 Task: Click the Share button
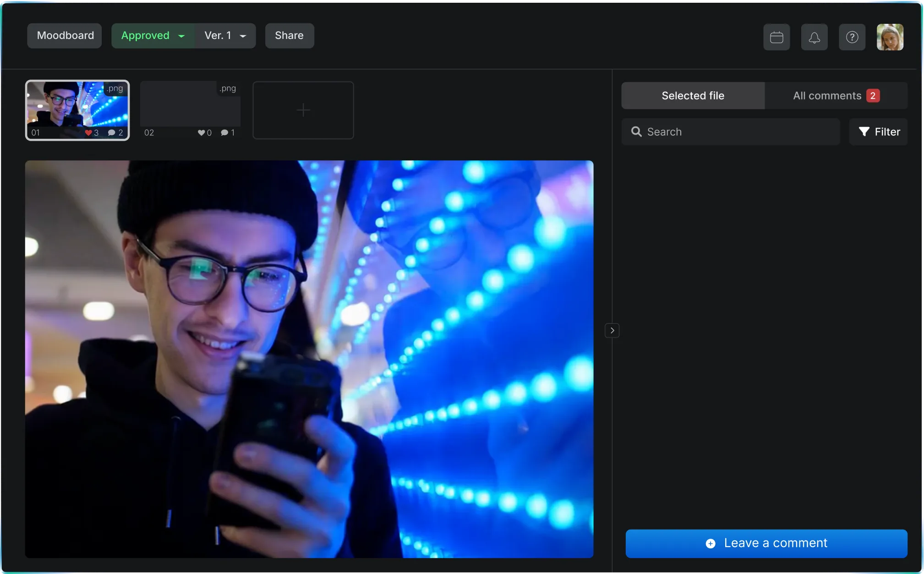pos(289,36)
